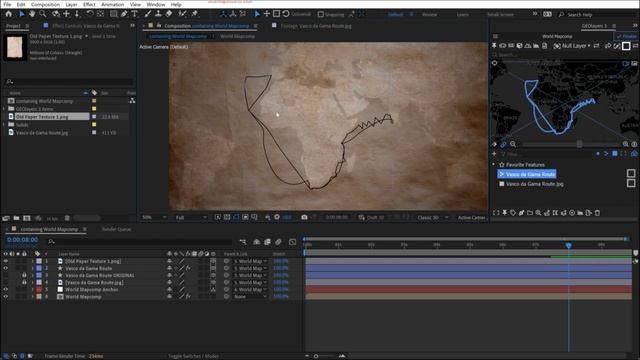Image resolution: width=640 pixels, height=360 pixels.
Task: Hide the Vasco da Gama Route layer
Action: coord(6,268)
